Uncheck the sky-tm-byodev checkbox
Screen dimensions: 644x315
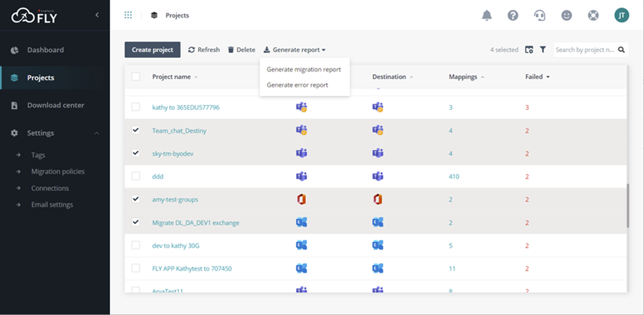135,153
